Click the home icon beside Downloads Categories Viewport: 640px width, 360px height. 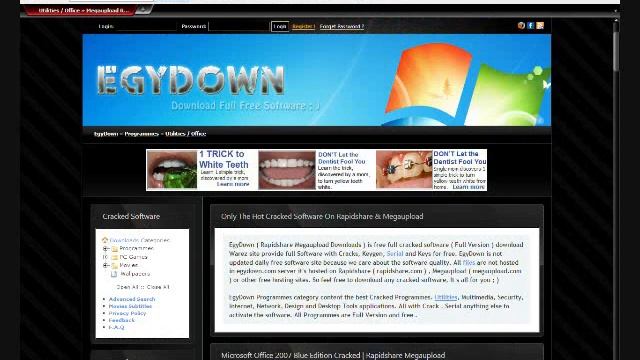click(104, 240)
